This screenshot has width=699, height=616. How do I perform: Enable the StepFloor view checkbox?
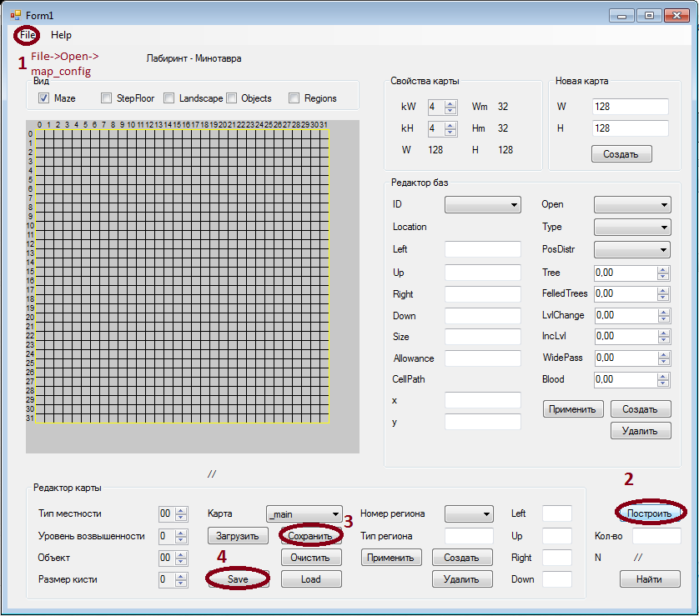pos(107,98)
